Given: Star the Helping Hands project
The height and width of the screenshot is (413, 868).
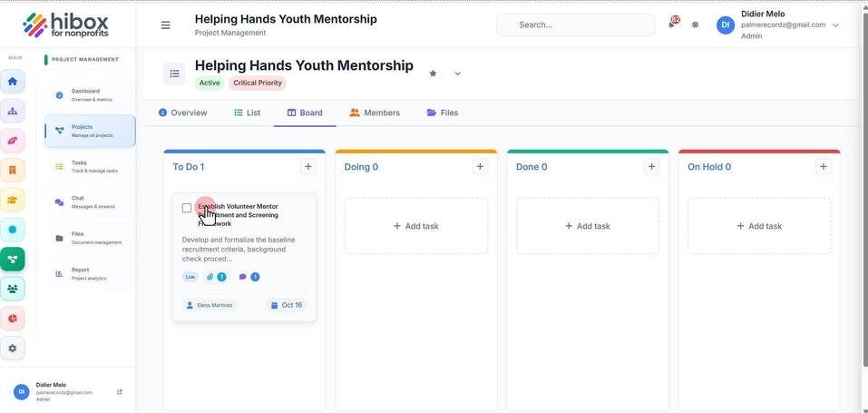Looking at the screenshot, I should [433, 74].
